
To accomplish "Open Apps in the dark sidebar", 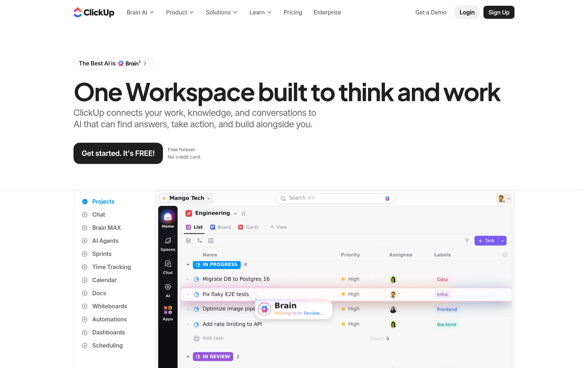I will point(168,313).
